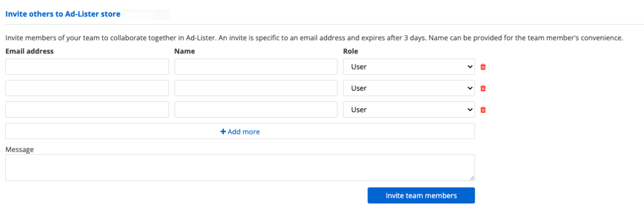Screen dimensions: 644x211
Task: Select the second row Email address field
Action: (x=87, y=88)
